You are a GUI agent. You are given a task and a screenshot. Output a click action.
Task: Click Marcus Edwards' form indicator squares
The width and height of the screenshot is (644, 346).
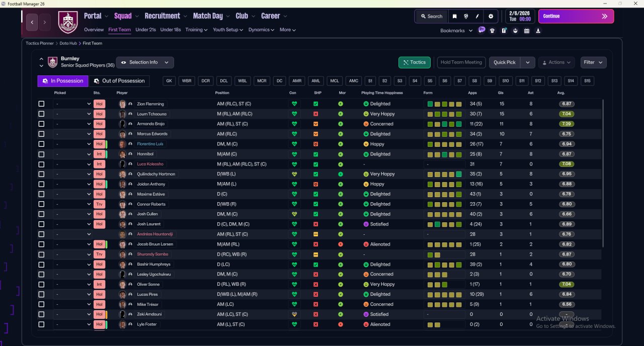tap(444, 134)
